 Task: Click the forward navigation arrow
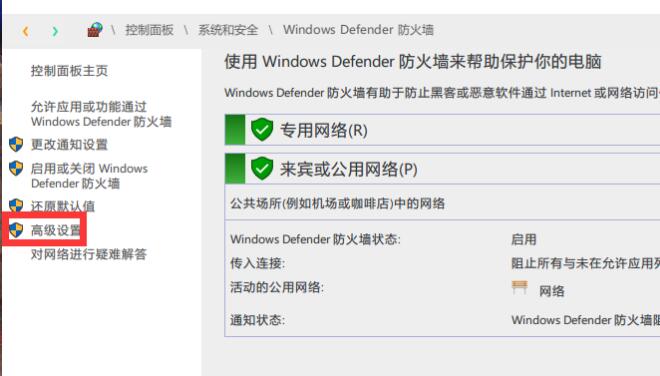point(55,31)
